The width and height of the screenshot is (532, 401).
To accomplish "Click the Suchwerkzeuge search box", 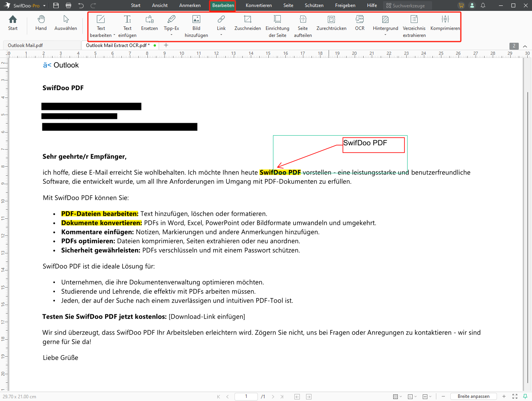I will pos(407,5).
